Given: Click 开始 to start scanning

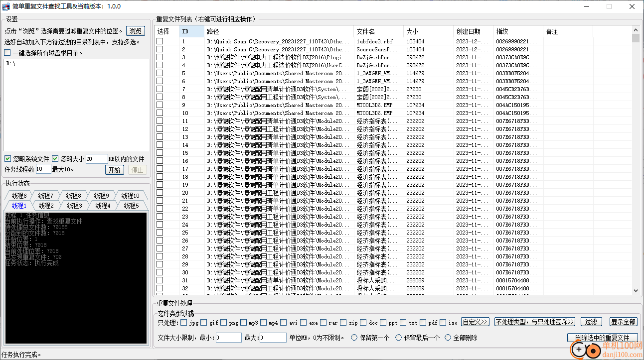Looking at the screenshot, I should 114,170.
